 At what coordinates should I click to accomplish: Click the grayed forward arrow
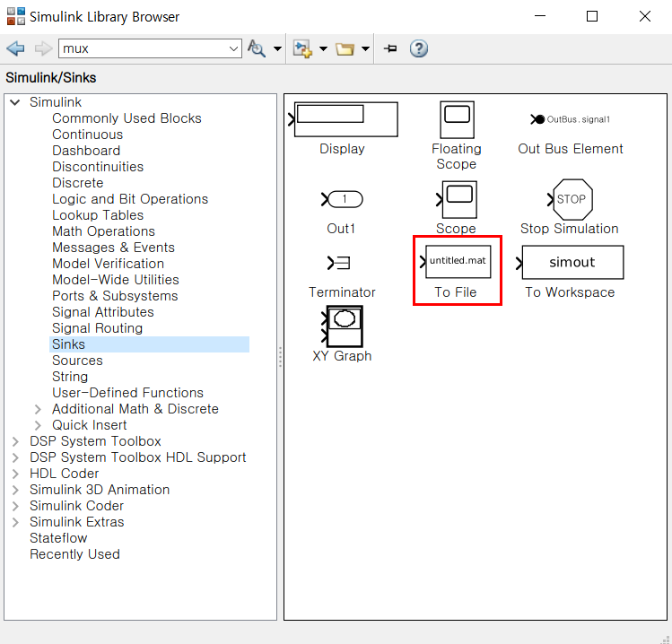point(43,48)
